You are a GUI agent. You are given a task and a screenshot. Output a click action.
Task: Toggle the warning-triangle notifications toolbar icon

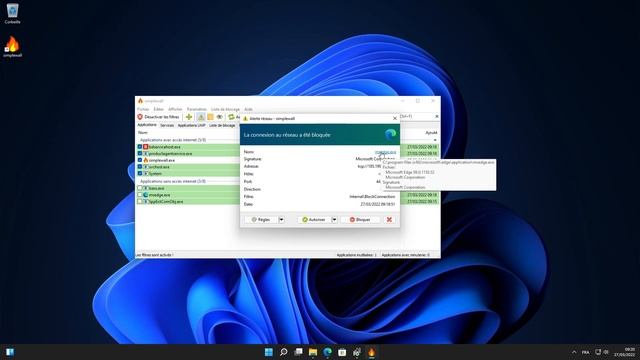(x=201, y=117)
